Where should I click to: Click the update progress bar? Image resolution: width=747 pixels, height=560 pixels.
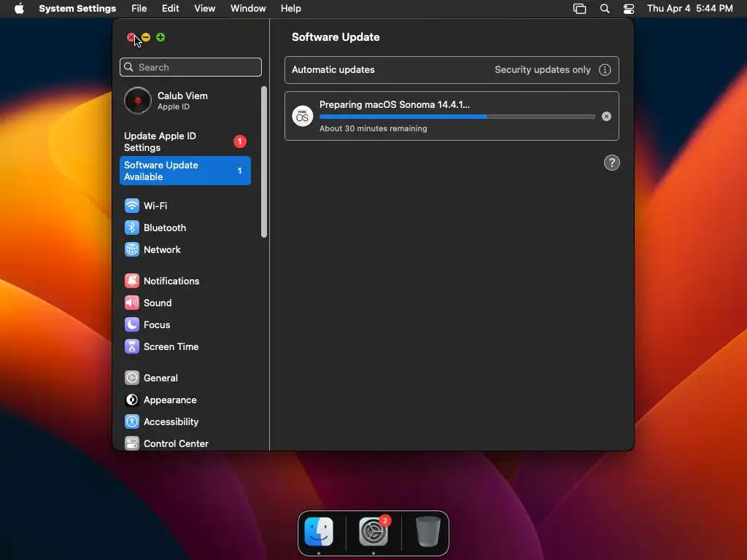pos(457,117)
